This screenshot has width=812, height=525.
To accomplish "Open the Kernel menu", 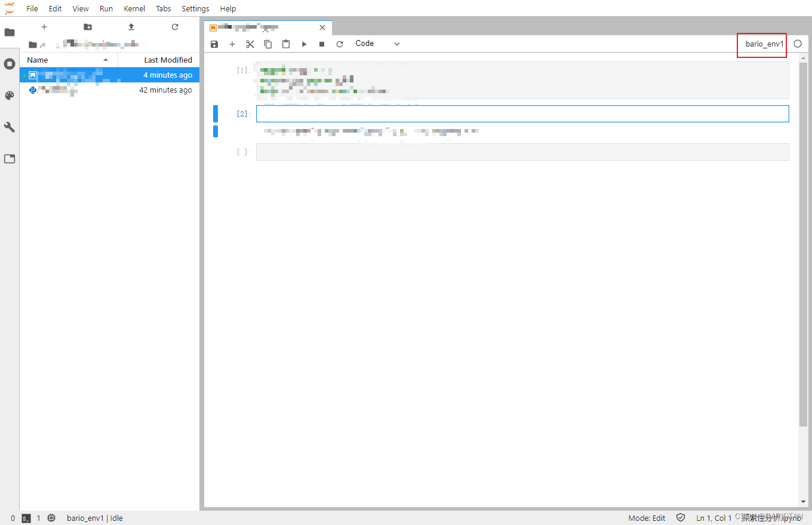I will (134, 8).
